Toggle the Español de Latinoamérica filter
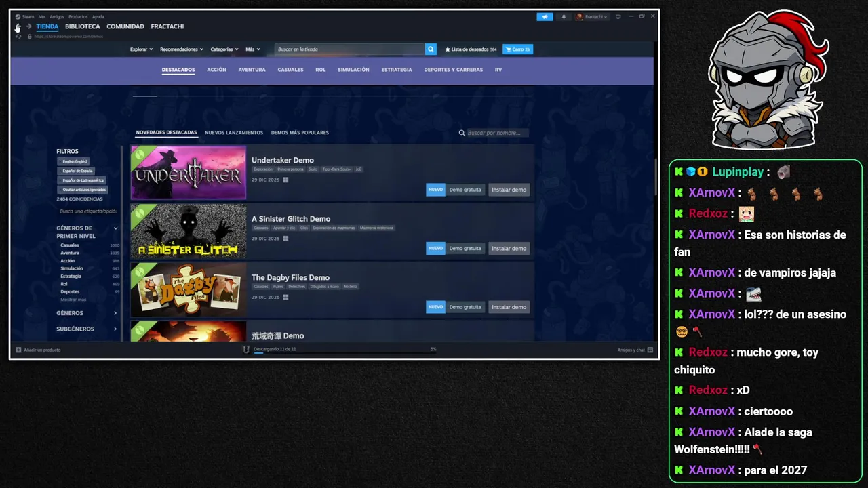 [82, 180]
